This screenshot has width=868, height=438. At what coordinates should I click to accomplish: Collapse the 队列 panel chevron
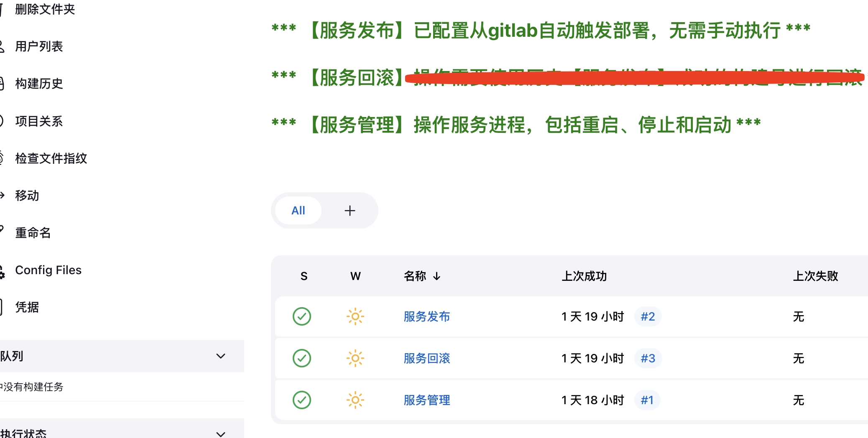(221, 356)
